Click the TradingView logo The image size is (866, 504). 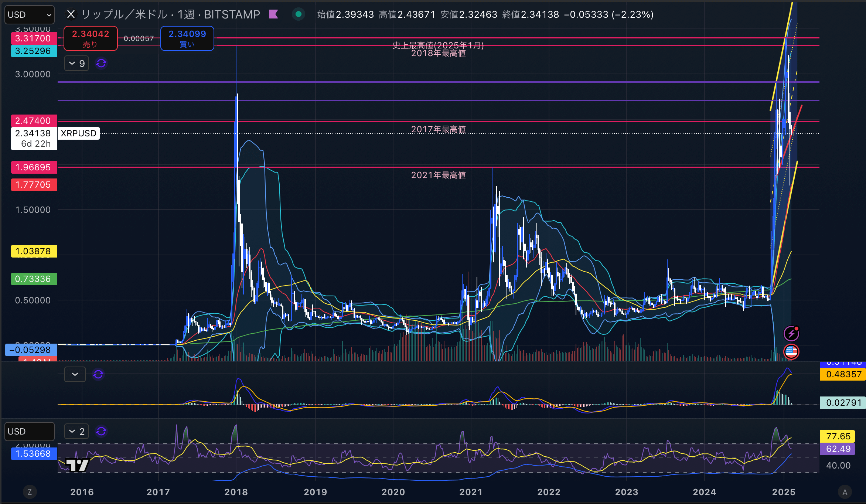[77, 465]
